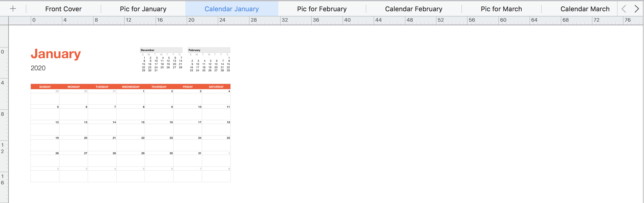
Task: Select the Calendar March tab
Action: (585, 9)
